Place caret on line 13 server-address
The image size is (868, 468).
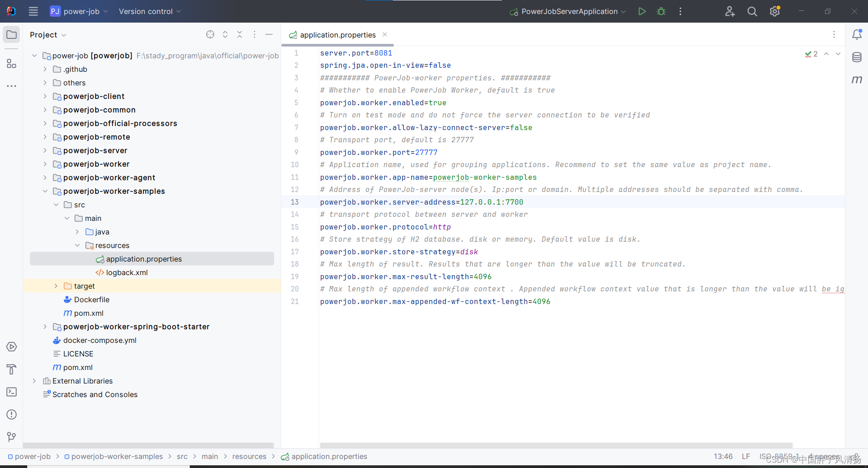[x=421, y=202]
